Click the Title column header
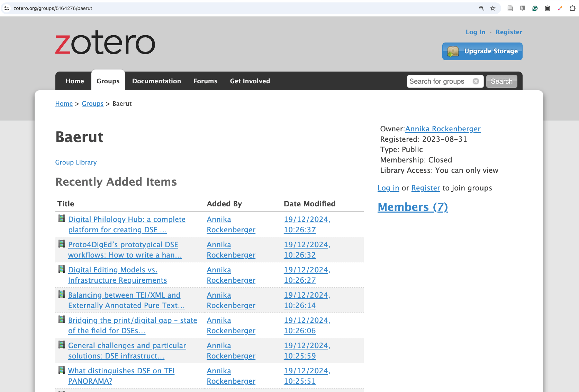The height and width of the screenshot is (392, 579). 66,204
